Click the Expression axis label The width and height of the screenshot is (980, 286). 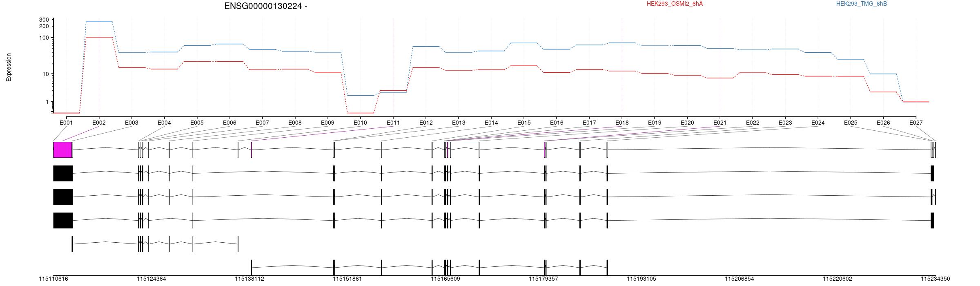point(9,67)
